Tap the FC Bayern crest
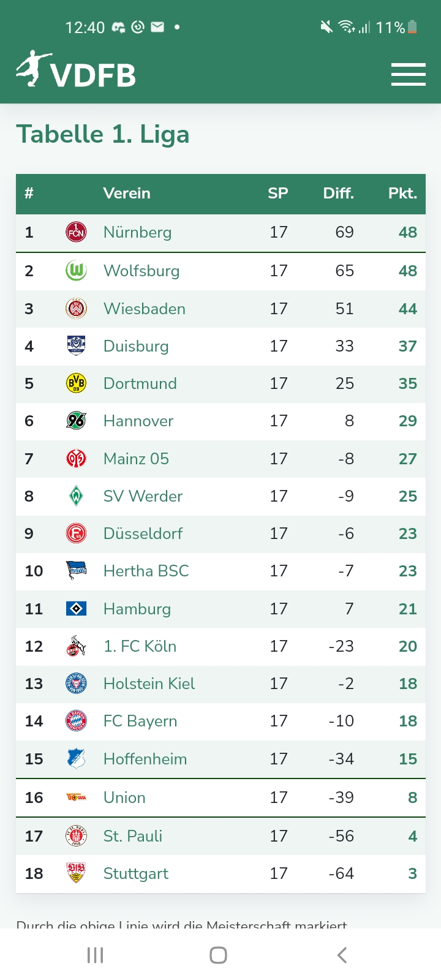 [x=76, y=721]
